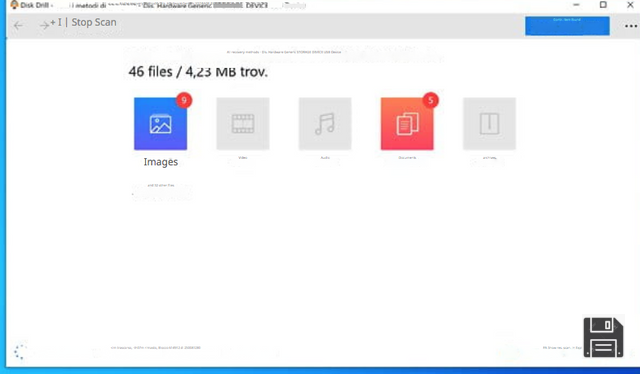Open the three-dots more menu

[x=631, y=26]
